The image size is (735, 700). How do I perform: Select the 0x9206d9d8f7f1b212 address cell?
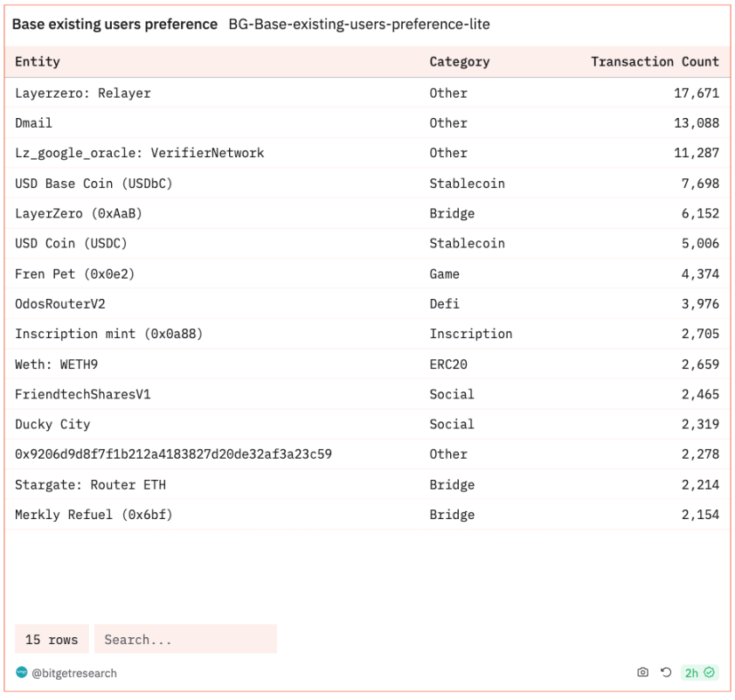173,454
